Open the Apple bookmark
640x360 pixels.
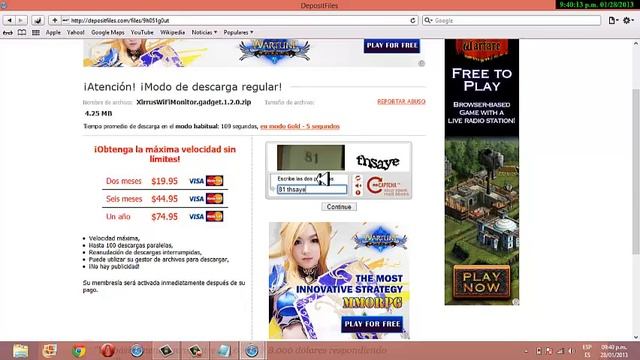click(53, 32)
